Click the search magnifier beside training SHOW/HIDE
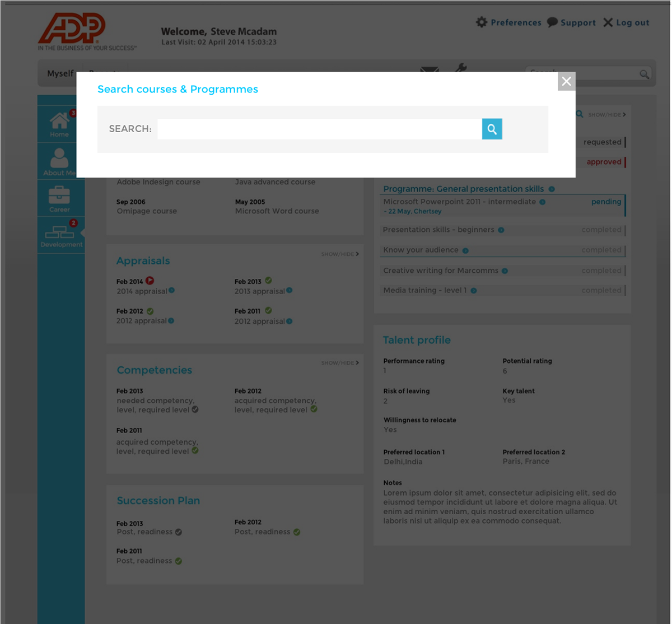Screen dimensions: 672x624 [580, 114]
